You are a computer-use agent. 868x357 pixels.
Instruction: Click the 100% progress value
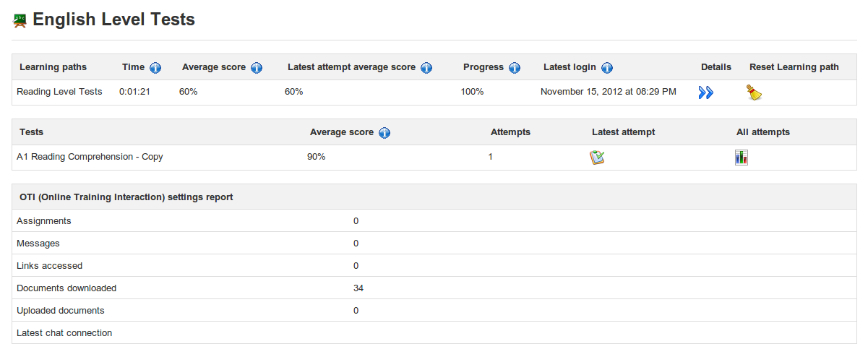click(472, 92)
